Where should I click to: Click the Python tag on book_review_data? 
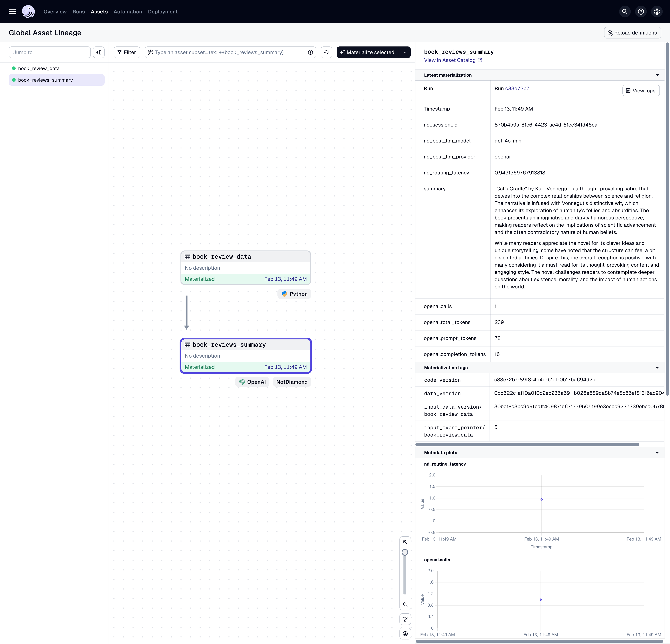point(294,294)
